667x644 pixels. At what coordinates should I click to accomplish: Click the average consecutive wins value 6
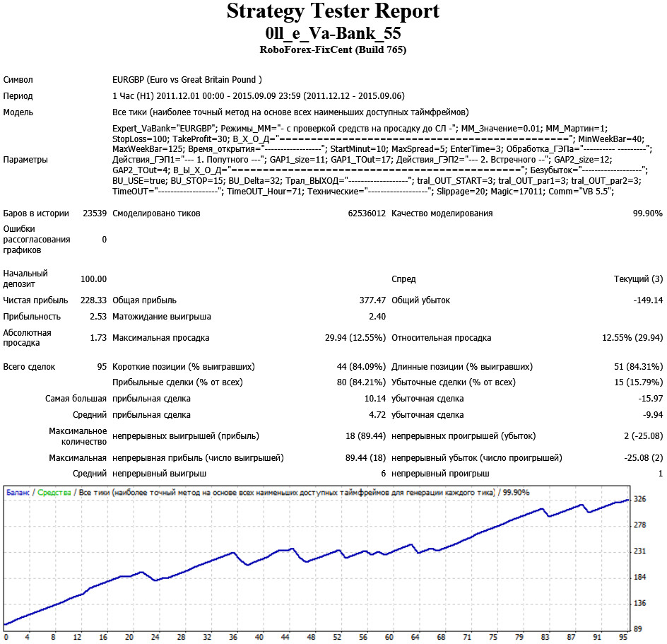pos(383,474)
